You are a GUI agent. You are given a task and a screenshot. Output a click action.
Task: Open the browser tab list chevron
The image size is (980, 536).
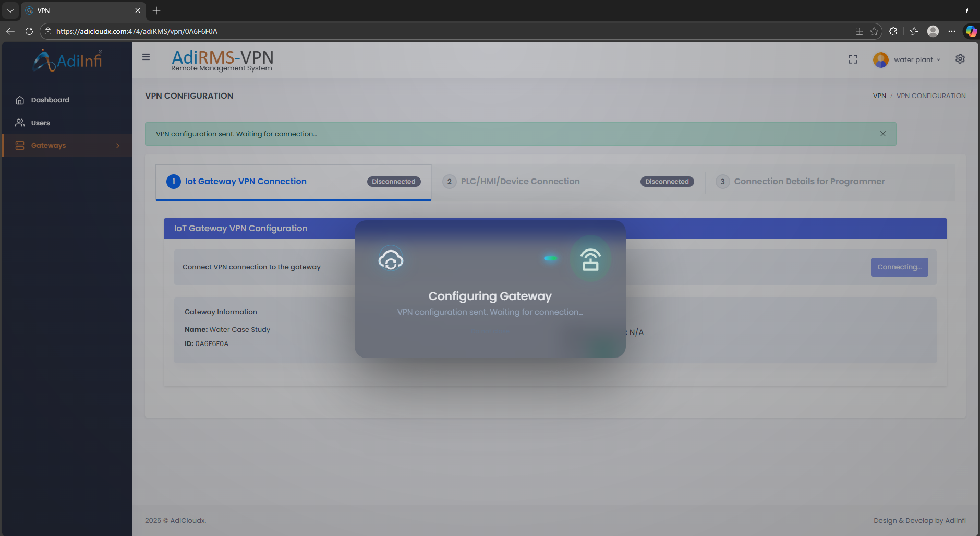click(x=10, y=10)
